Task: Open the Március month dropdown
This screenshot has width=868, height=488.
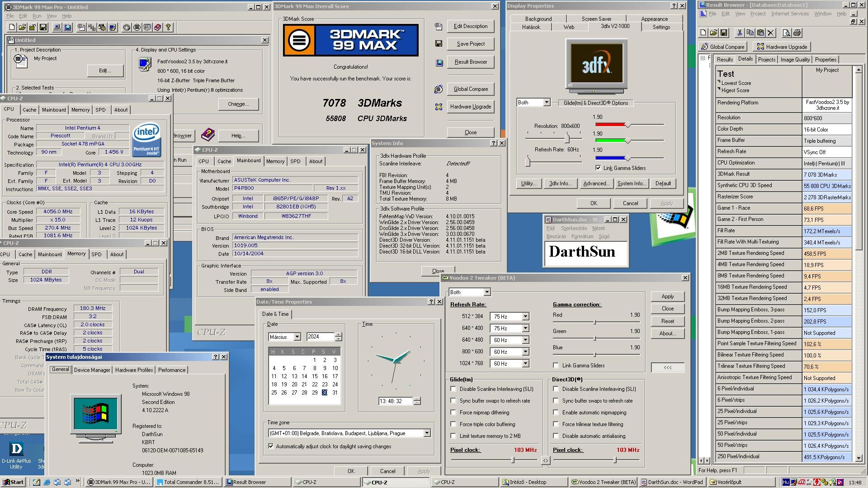Action: coord(297,337)
